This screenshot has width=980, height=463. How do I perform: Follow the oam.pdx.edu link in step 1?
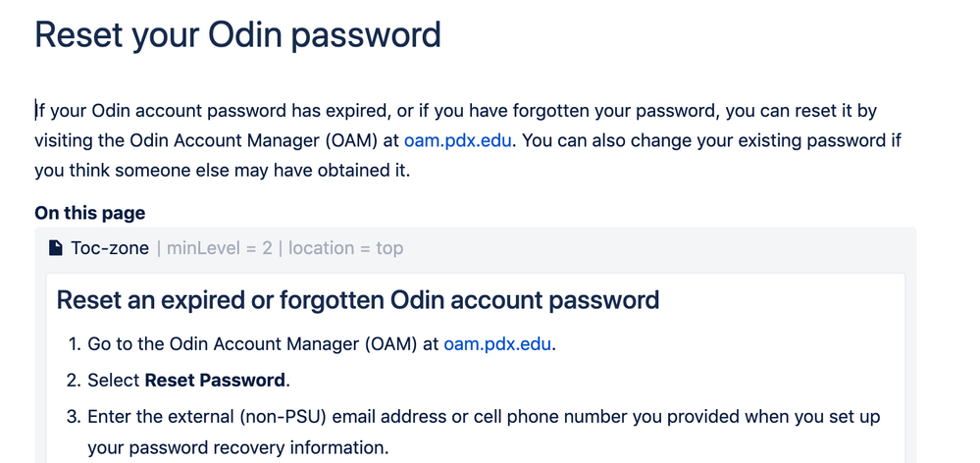498,343
